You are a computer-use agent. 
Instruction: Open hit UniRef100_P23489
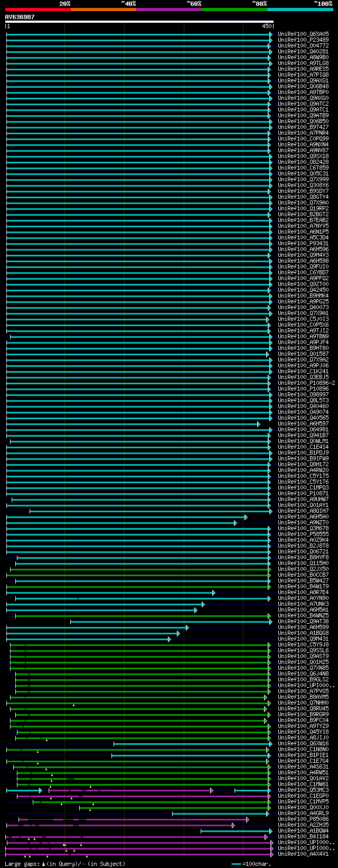[303, 40]
